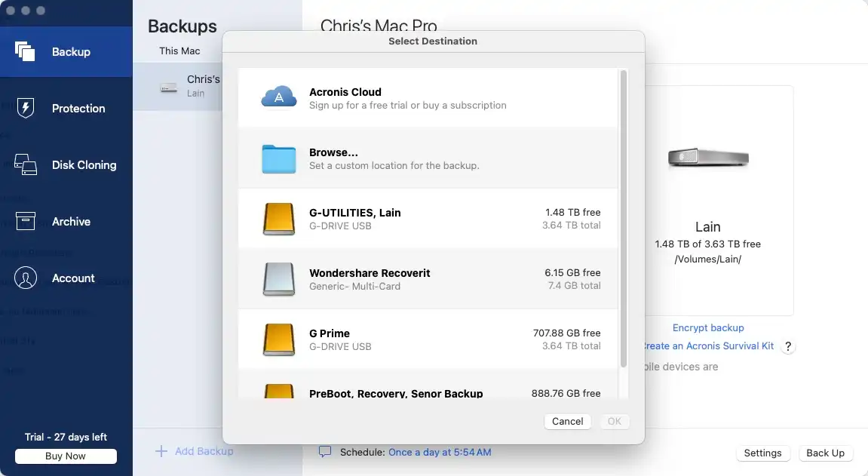Click the Acronis Cloud icon
The height and width of the screenshot is (476, 868).
pyautogui.click(x=278, y=97)
